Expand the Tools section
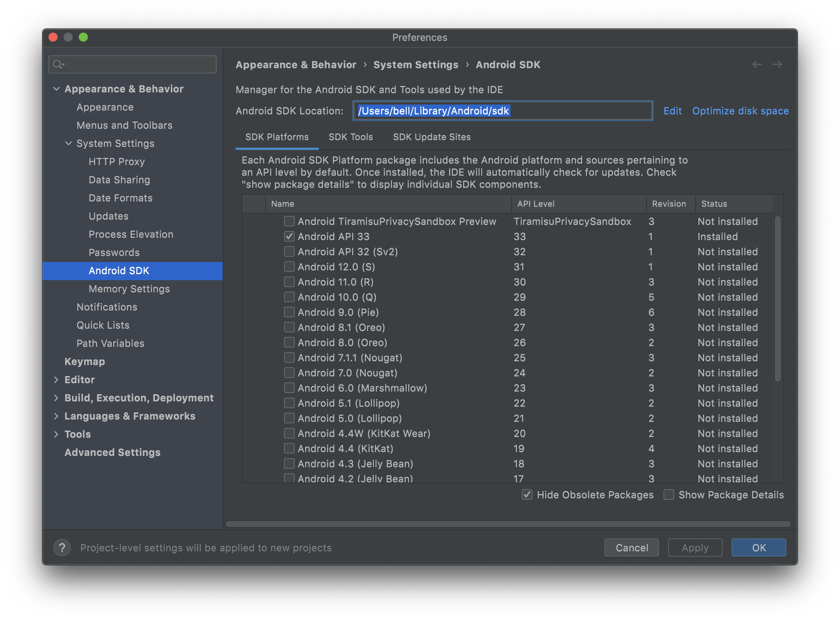The width and height of the screenshot is (840, 621). tap(56, 434)
